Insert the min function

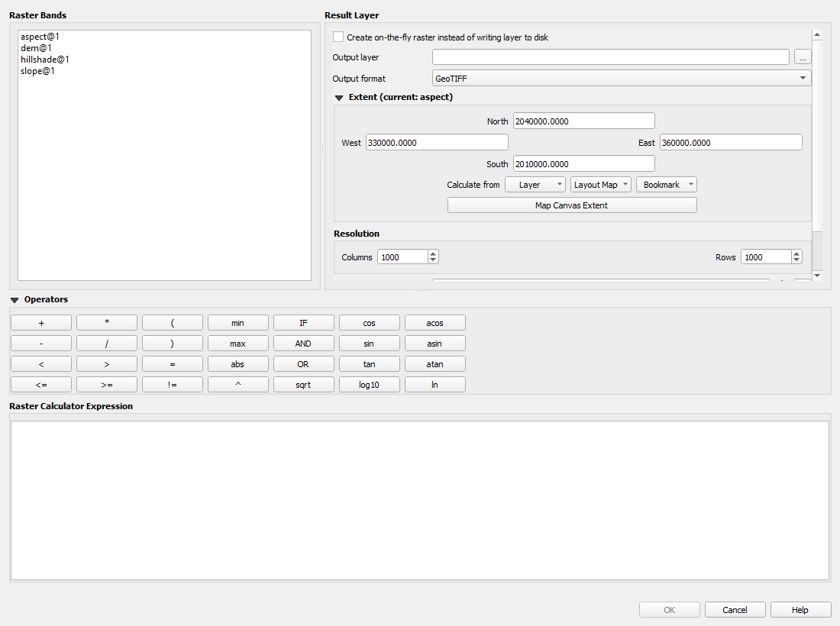click(237, 323)
